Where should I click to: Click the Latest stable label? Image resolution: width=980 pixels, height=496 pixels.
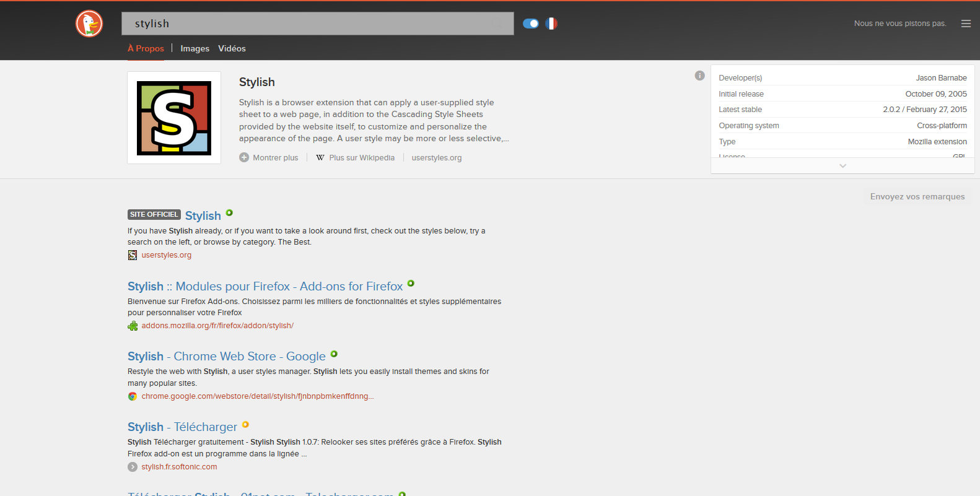pyautogui.click(x=740, y=110)
